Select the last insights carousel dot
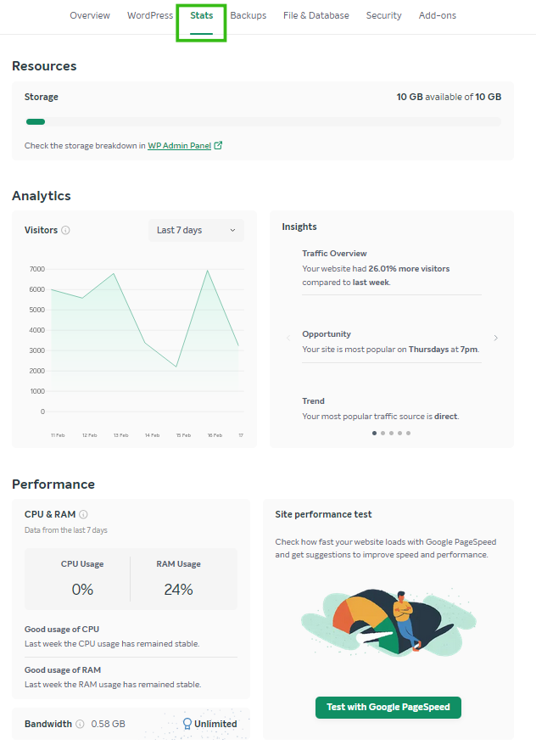 point(408,433)
